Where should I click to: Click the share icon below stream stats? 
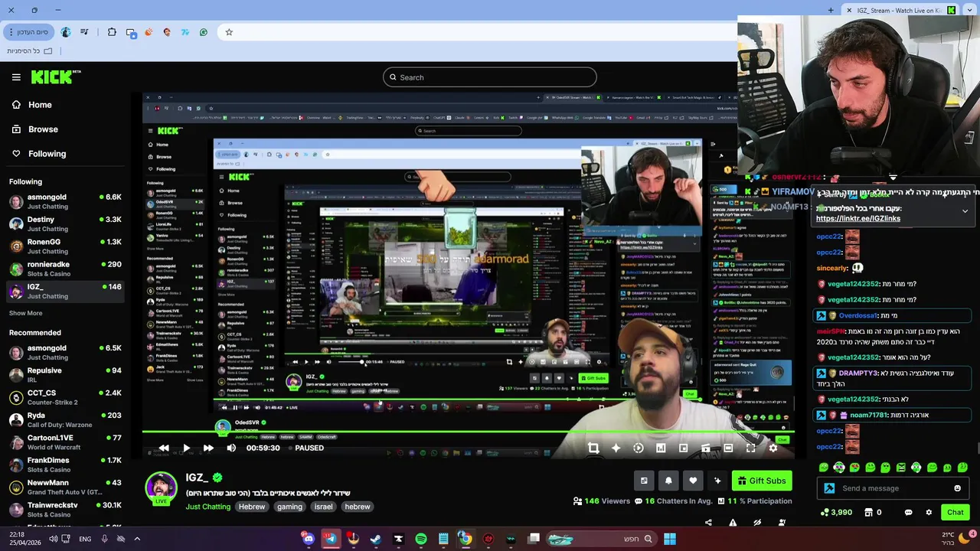[708, 523]
